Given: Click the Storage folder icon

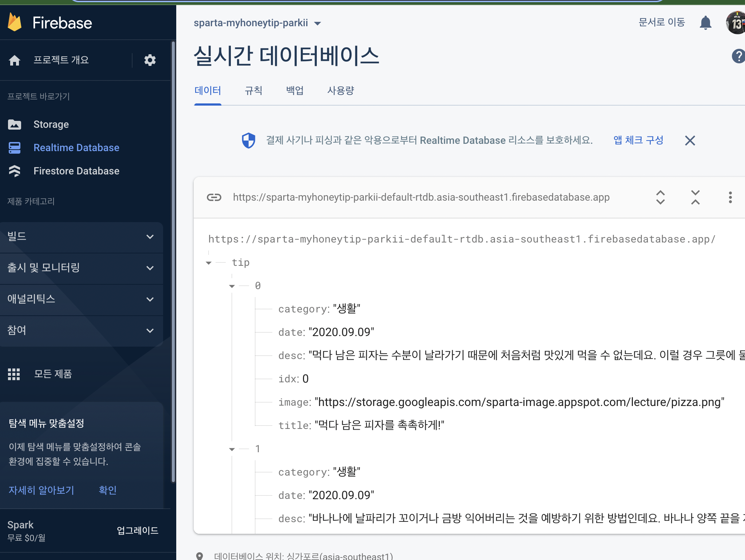Looking at the screenshot, I should (x=15, y=125).
